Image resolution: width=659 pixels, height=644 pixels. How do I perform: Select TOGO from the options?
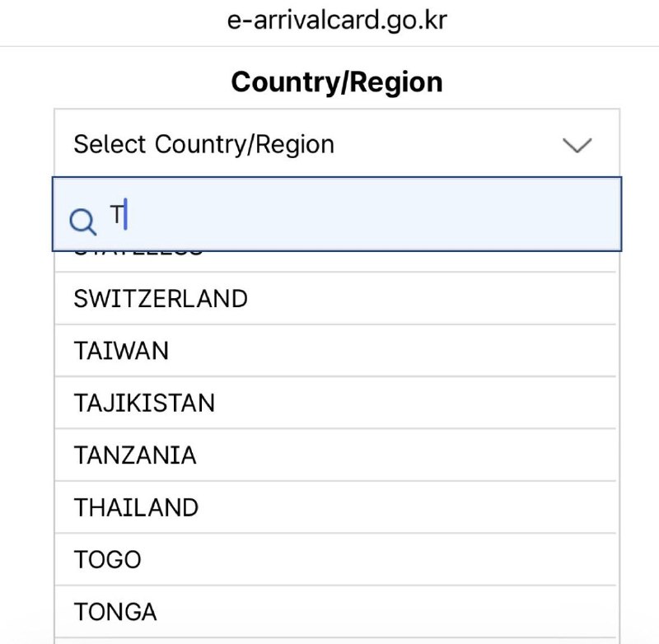108,560
